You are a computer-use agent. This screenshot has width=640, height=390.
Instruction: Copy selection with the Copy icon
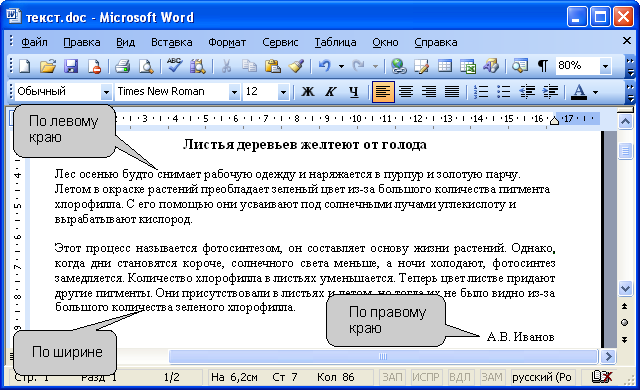coord(249,66)
